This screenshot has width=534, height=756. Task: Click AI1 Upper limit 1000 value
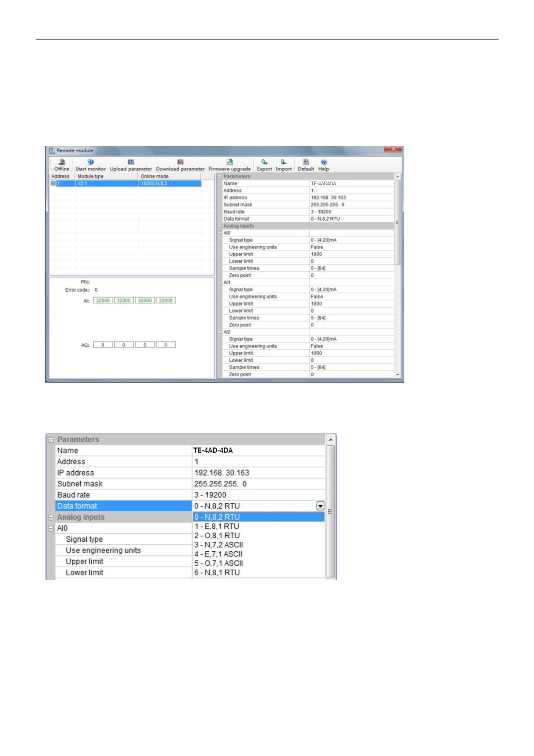click(352, 304)
